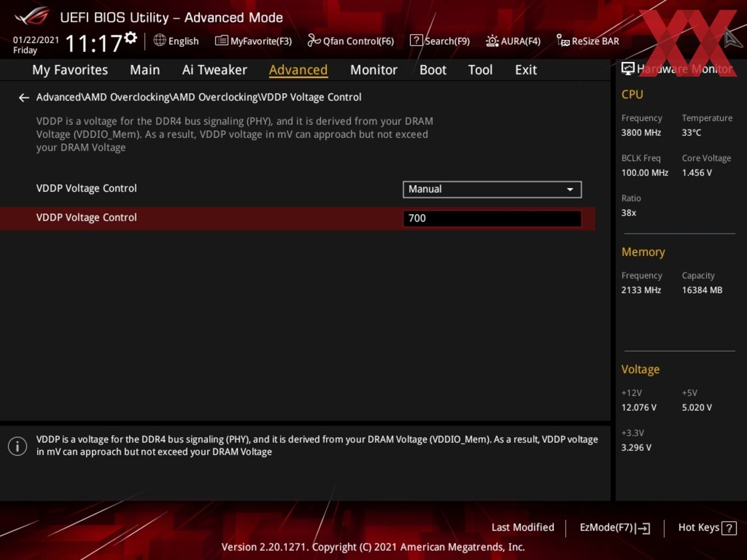Click the EzMode exit arrow icon

coord(643,528)
